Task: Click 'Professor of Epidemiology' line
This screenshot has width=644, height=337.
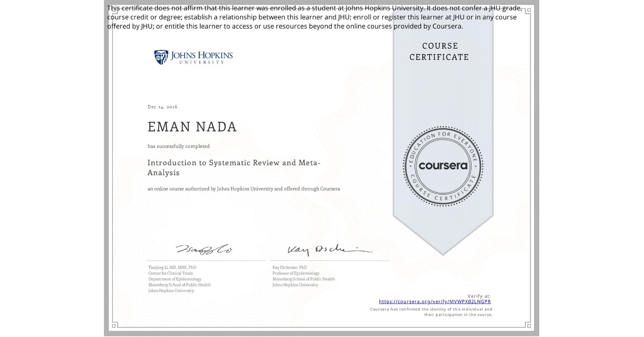Action: pyautogui.click(x=296, y=273)
